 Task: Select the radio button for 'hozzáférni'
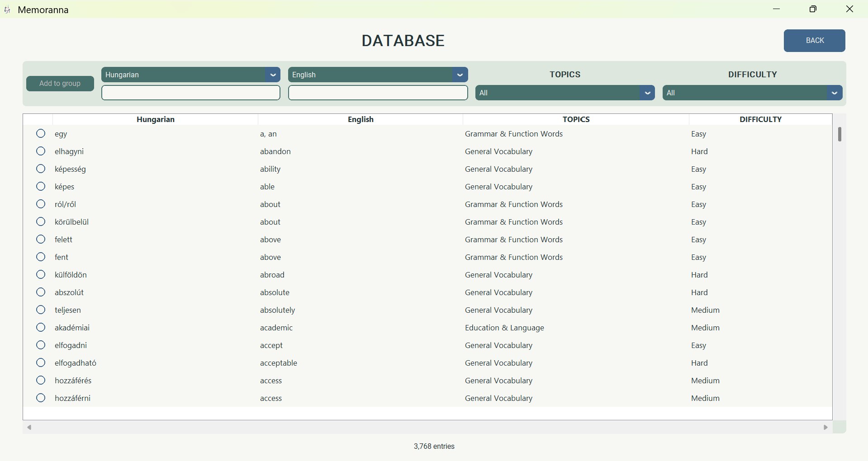(41, 398)
